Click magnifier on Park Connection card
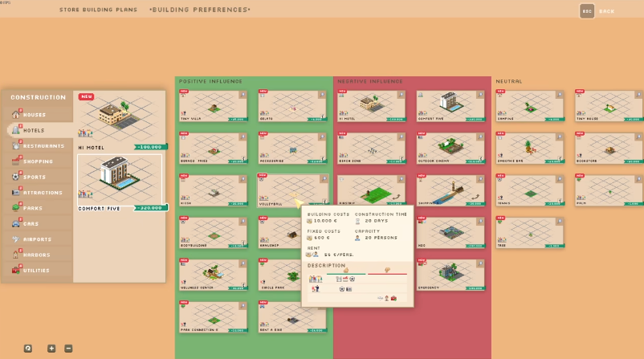Image resolution: width=644 pixels, height=359 pixels. tap(243, 306)
